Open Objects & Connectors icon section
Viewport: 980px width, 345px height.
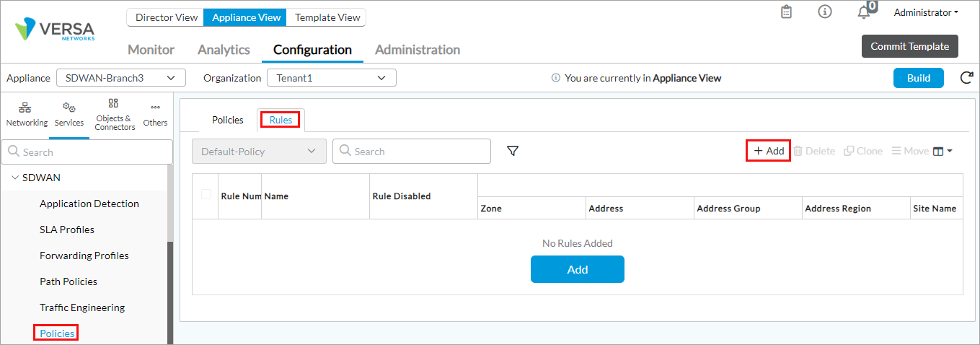point(115,115)
